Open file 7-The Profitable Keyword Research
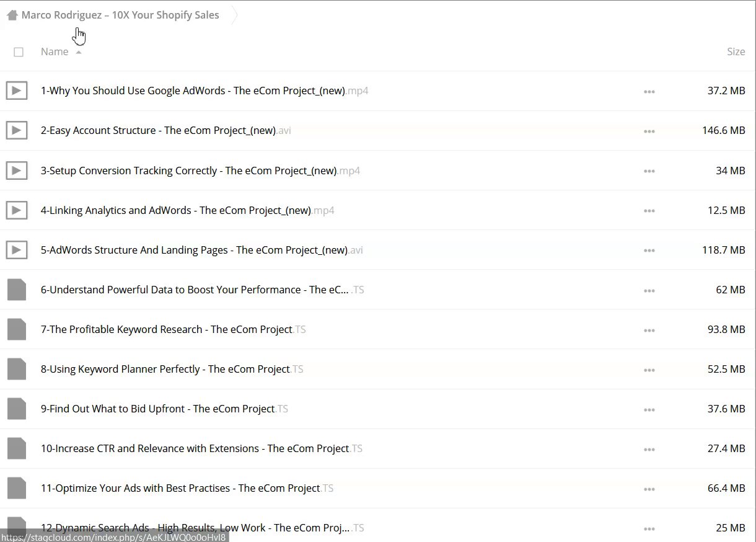Image resolution: width=756 pixels, height=542 pixels. [174, 329]
